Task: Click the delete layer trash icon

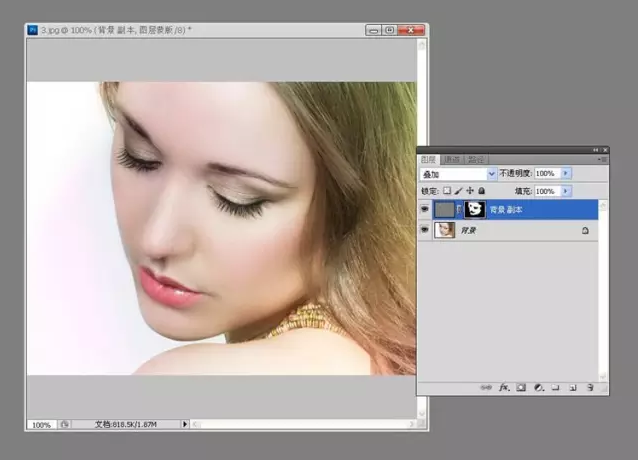Action: [x=590, y=387]
